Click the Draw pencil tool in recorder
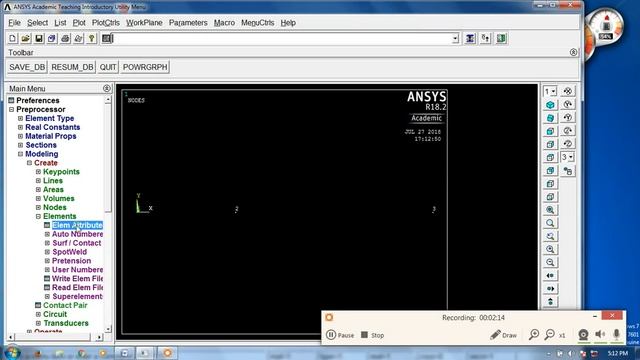This screenshot has height=360, width=640. click(503, 335)
